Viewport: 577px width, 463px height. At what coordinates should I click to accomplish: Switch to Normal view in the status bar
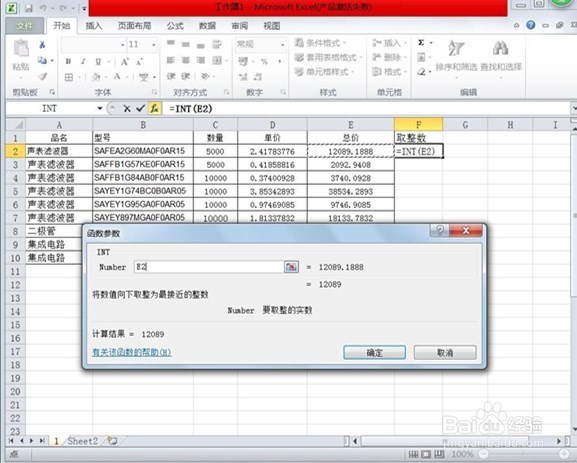(x=413, y=455)
